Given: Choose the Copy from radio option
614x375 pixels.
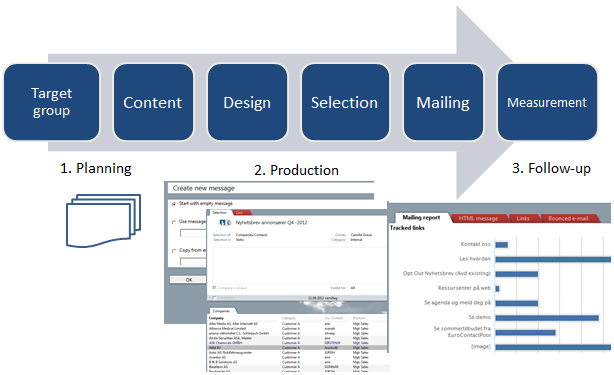Looking at the screenshot, I should [174, 251].
